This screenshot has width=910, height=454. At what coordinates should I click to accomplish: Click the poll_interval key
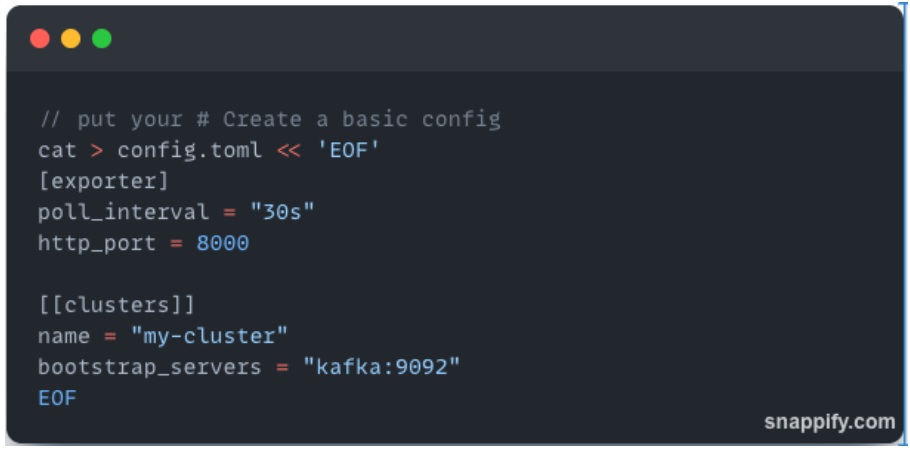(123, 212)
